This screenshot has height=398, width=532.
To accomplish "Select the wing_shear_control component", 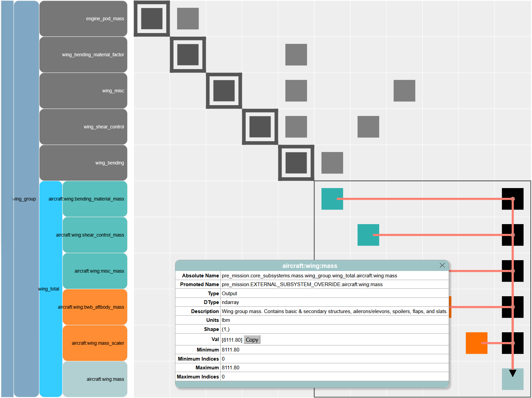I will 83,127.
